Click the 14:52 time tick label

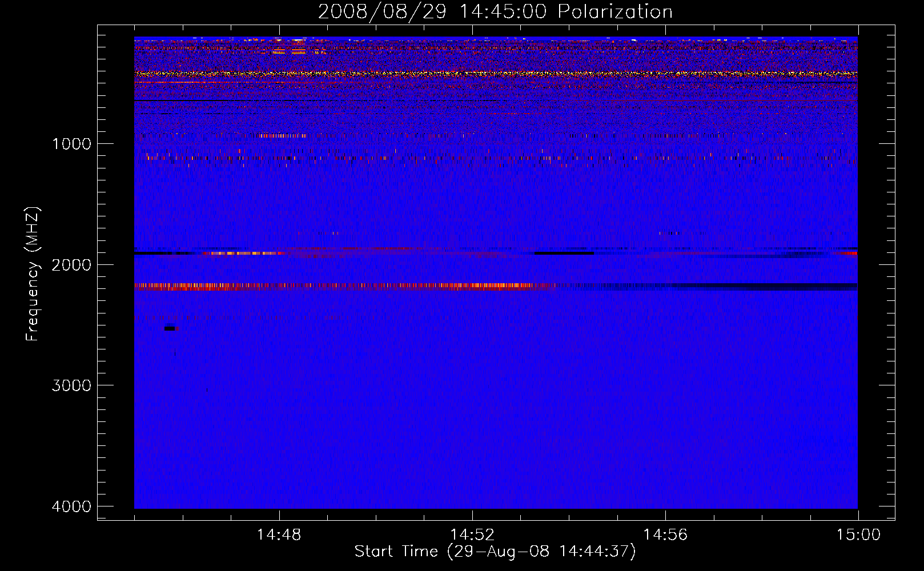472,535
